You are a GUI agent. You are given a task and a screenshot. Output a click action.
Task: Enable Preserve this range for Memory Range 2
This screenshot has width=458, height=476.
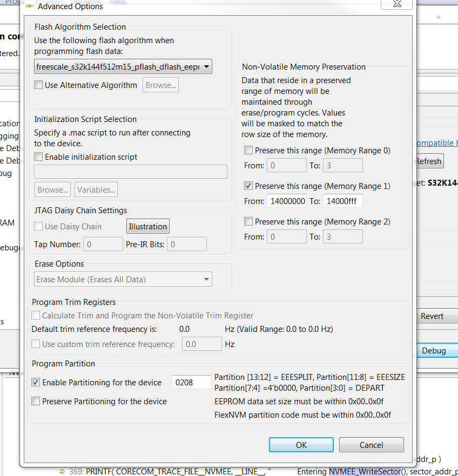point(248,221)
